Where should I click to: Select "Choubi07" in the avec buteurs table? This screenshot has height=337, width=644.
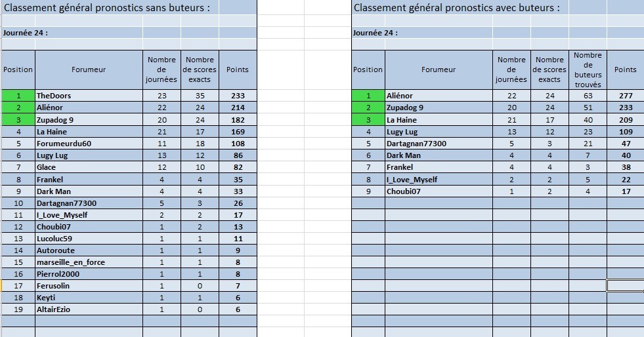coord(404,191)
